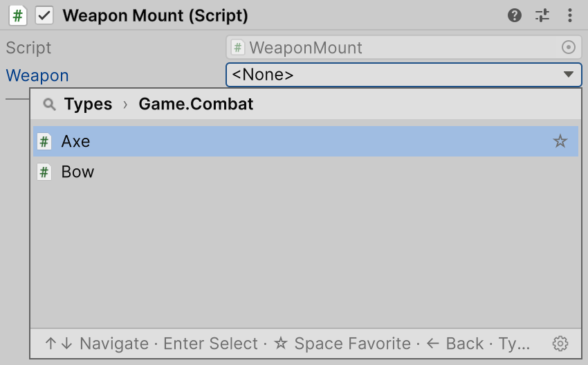Click the Game.Combat breadcrumb
This screenshot has width=588, height=365.
[196, 104]
